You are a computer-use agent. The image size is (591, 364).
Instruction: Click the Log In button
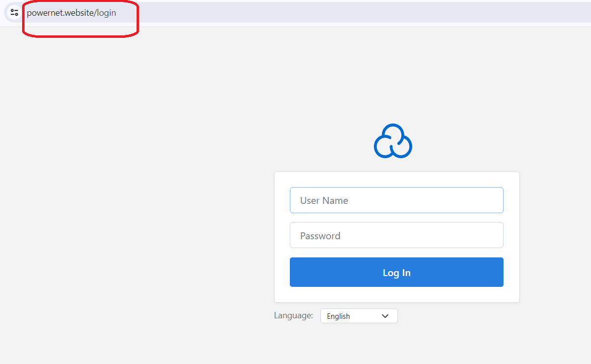tap(396, 272)
